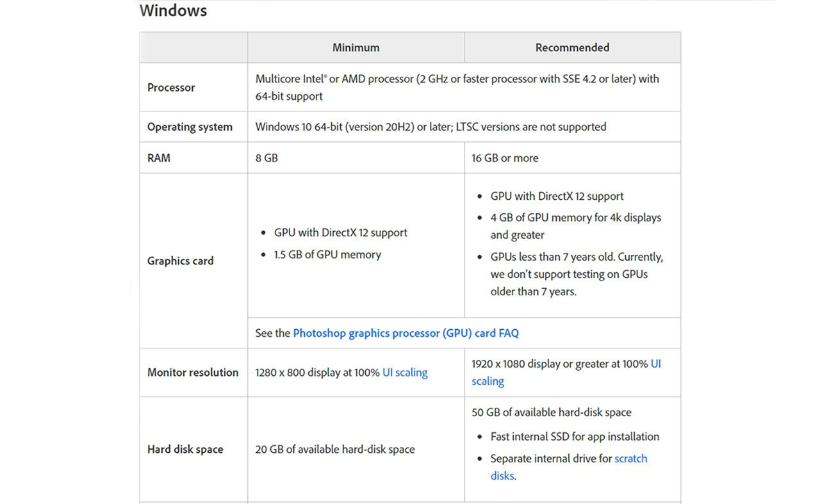820x504 pixels.
Task: Select the RAM row label
Action: tap(159, 158)
